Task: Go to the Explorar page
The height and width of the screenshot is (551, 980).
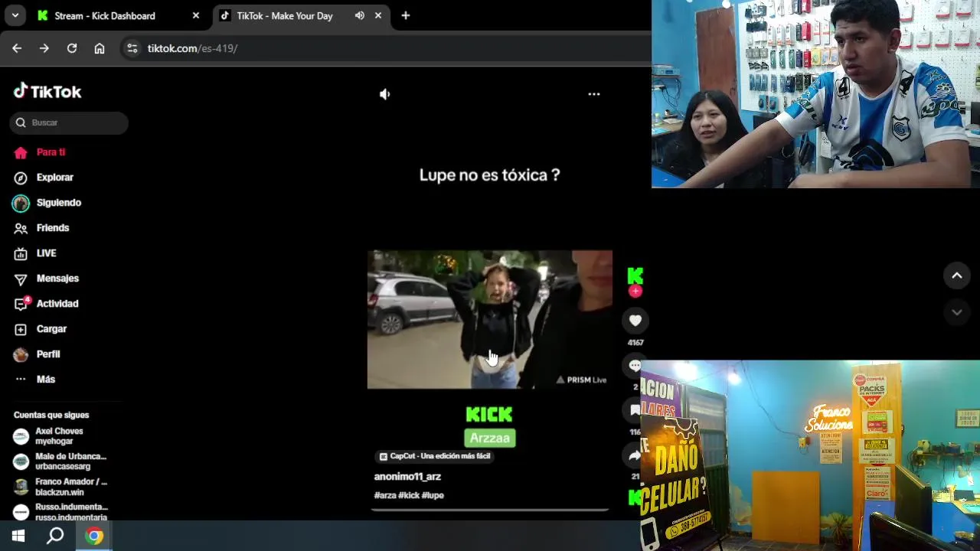Action: pyautogui.click(x=55, y=178)
